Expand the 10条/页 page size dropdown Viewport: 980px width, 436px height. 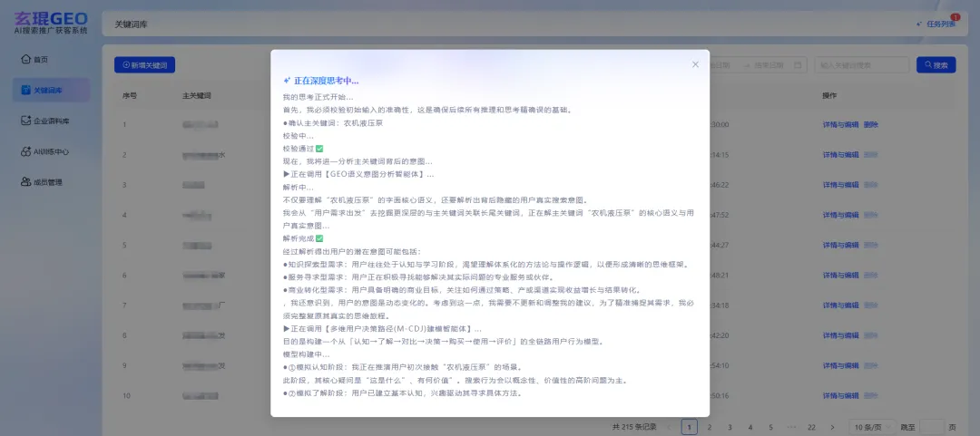click(x=869, y=426)
